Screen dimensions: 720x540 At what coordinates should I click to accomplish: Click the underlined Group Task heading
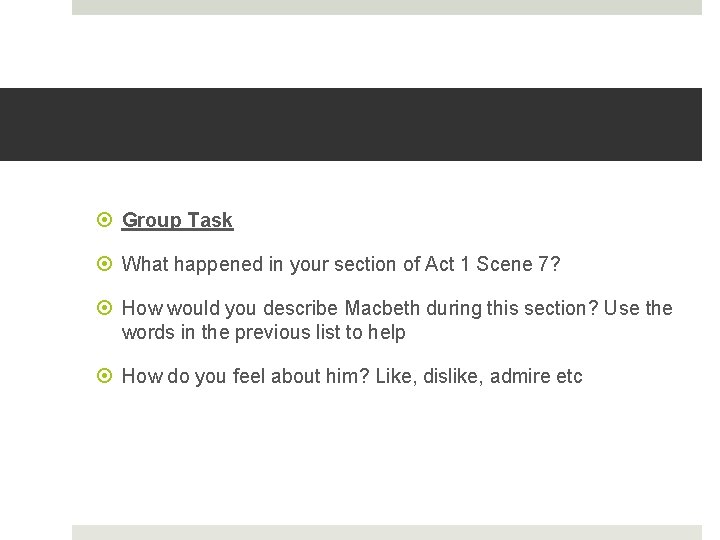point(177,220)
